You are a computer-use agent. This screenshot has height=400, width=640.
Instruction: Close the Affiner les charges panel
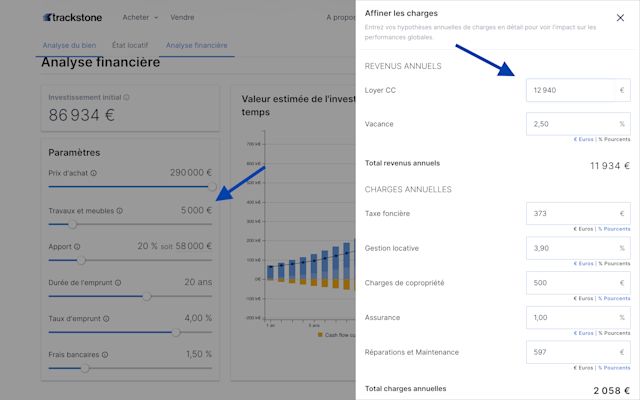pyautogui.click(x=620, y=18)
